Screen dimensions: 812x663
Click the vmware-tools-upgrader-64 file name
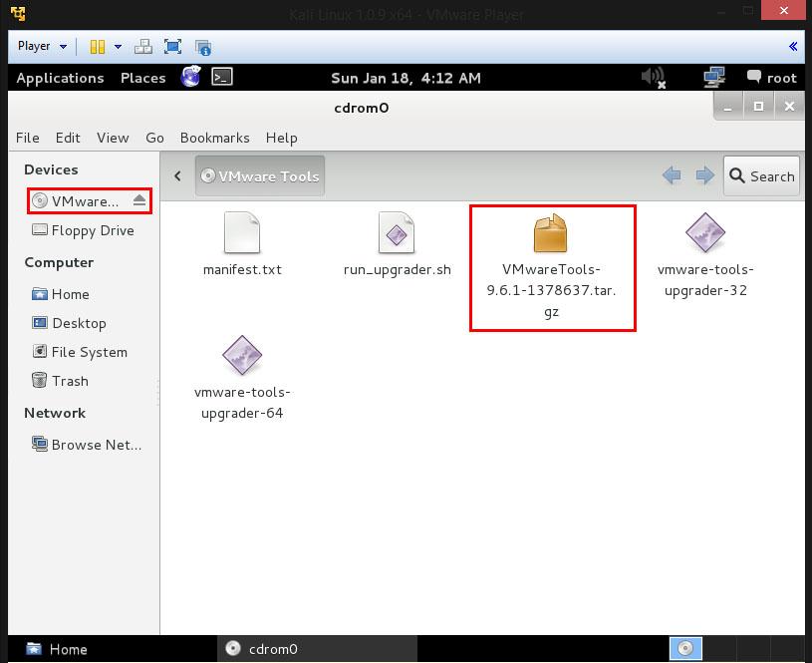[x=242, y=403]
